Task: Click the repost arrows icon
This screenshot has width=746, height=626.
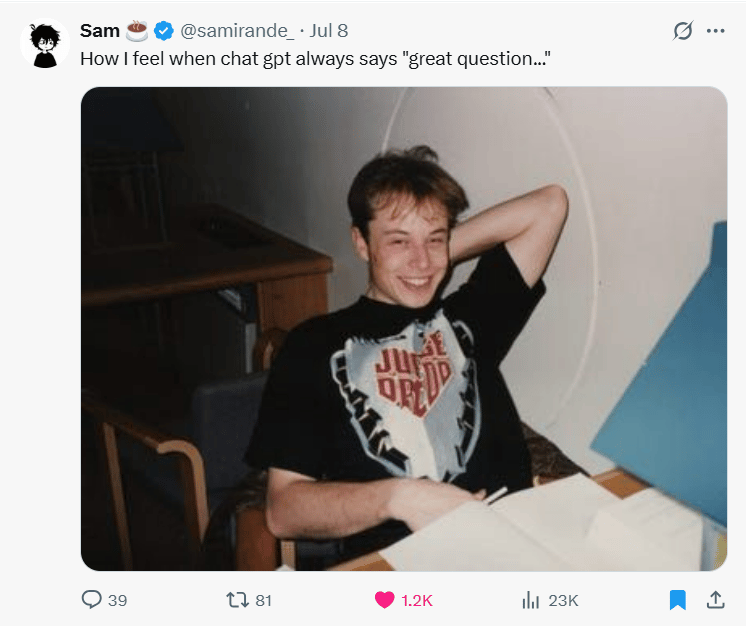Action: (237, 600)
